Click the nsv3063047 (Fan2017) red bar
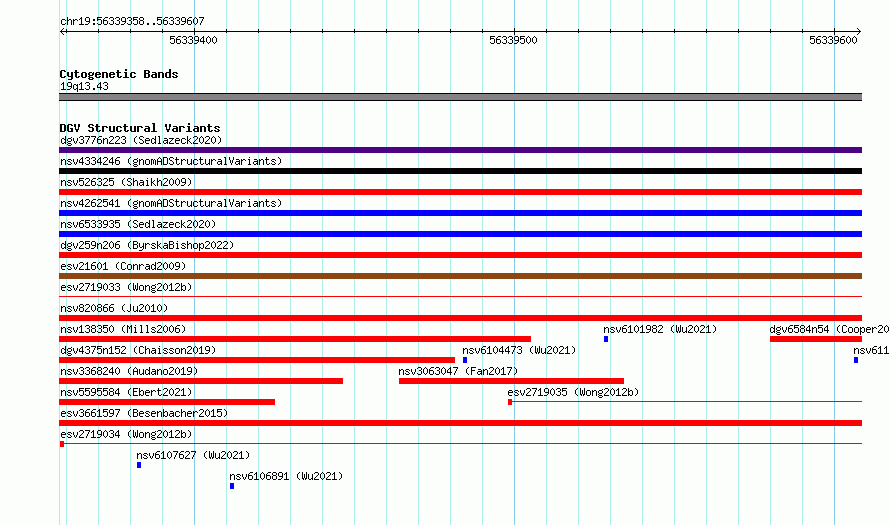 511,381
